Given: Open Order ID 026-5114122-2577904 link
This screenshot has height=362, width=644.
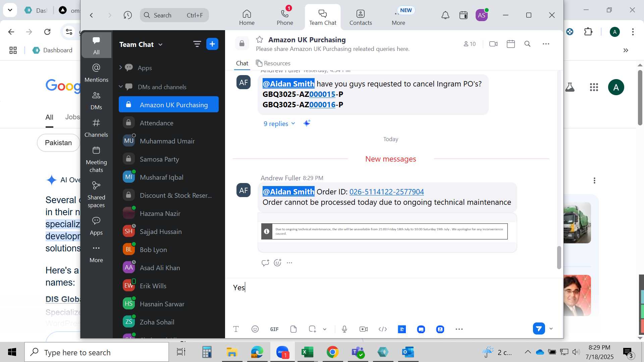Looking at the screenshot, I should pos(386,191).
